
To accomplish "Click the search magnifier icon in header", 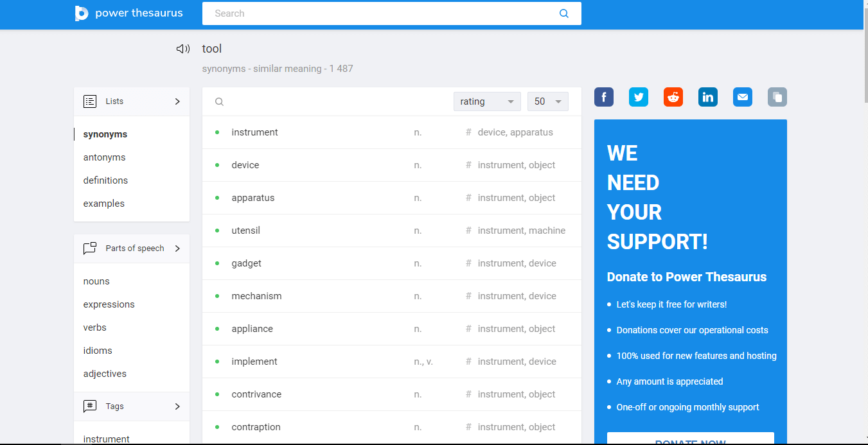I will point(563,13).
